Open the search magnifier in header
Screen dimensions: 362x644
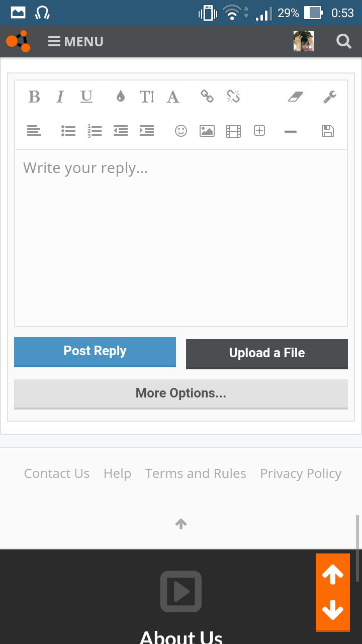coord(344,42)
